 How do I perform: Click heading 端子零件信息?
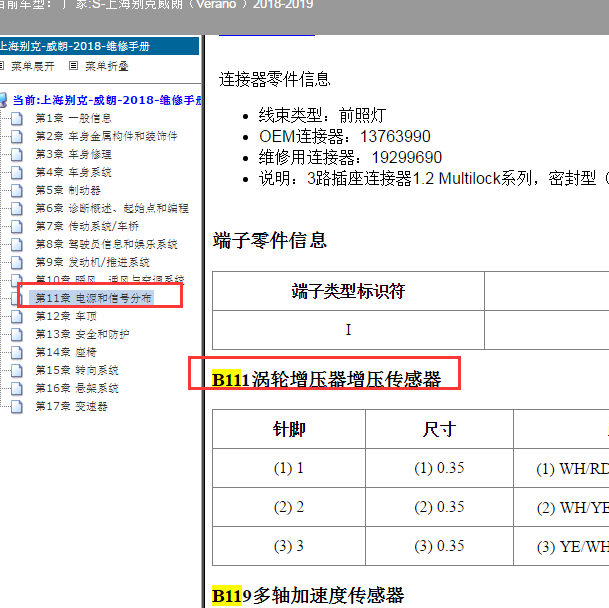click(270, 240)
